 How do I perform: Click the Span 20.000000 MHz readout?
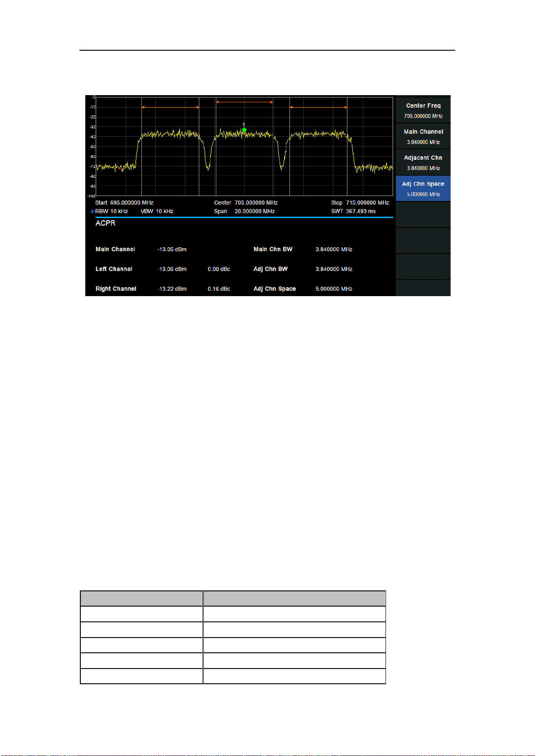tap(245, 211)
